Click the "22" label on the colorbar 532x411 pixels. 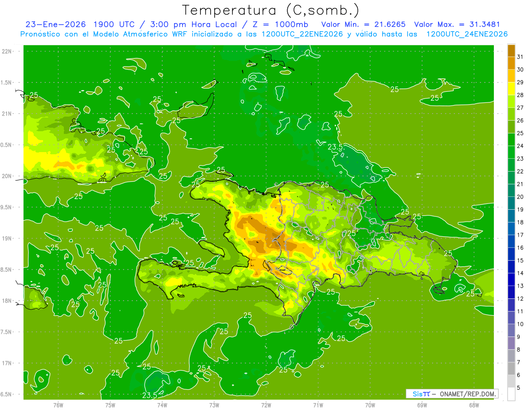[520, 171]
